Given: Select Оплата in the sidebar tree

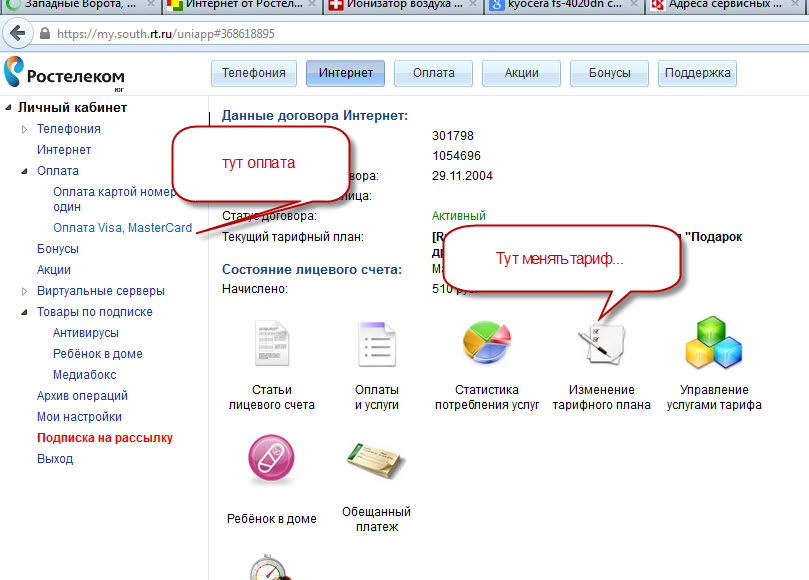Looking at the screenshot, I should 58,171.
